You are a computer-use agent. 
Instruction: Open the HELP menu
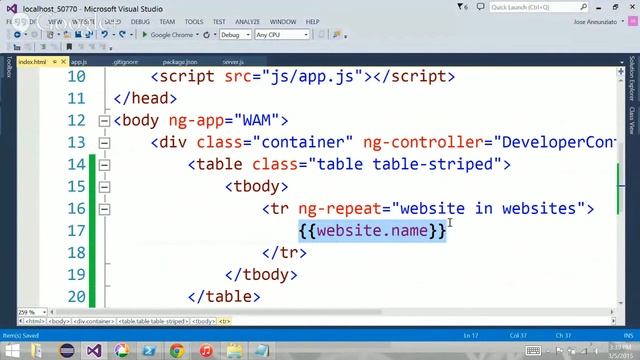[x=312, y=22]
